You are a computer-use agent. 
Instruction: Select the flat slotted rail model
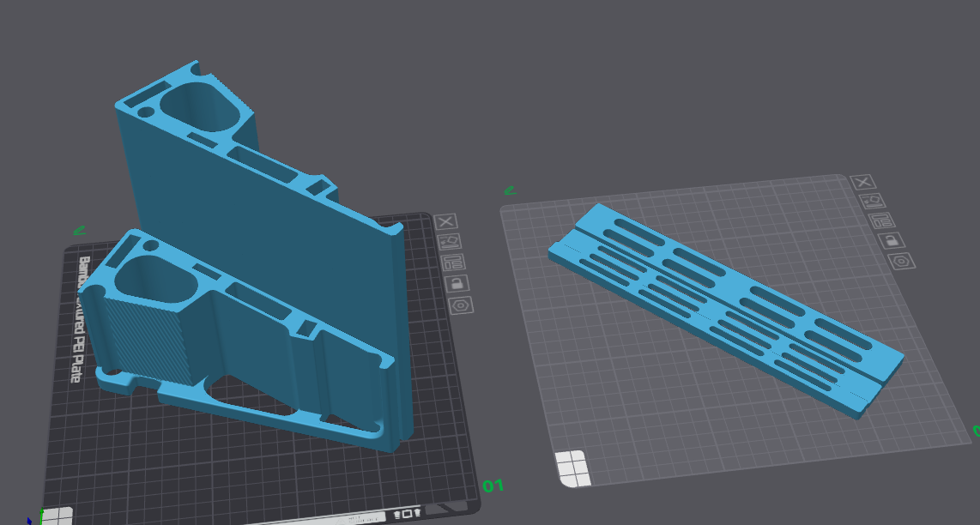click(x=725, y=310)
